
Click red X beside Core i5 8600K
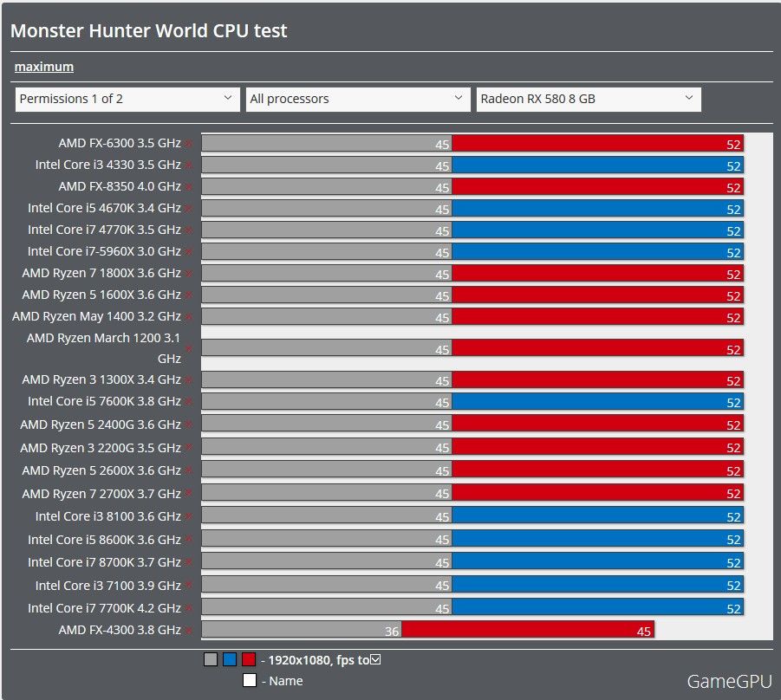click(189, 539)
